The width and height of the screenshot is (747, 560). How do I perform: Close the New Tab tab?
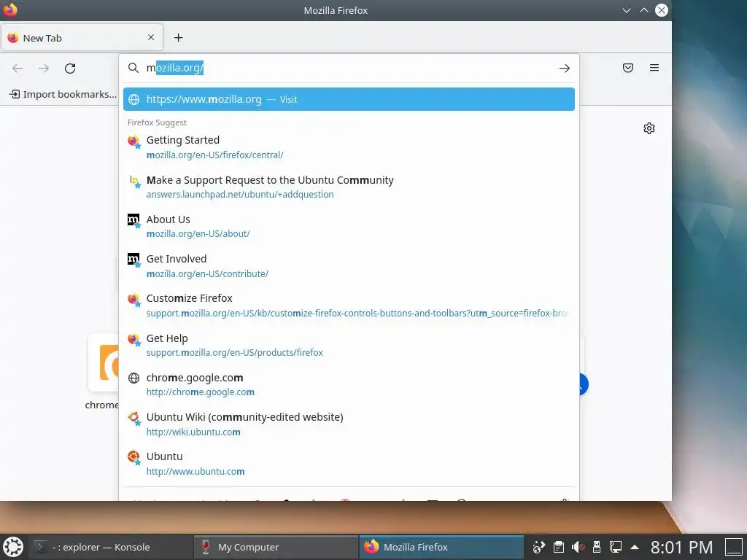click(151, 37)
